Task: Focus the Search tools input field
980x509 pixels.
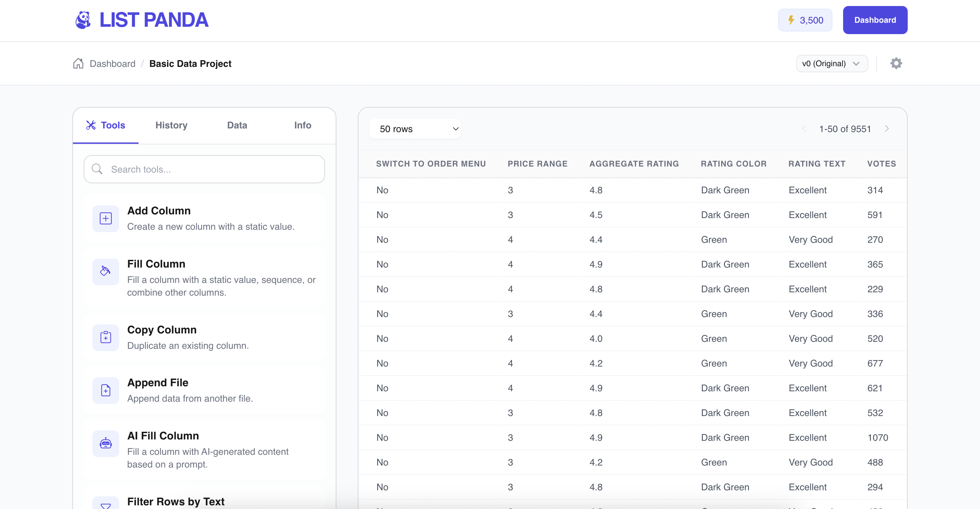Action: pyautogui.click(x=204, y=170)
